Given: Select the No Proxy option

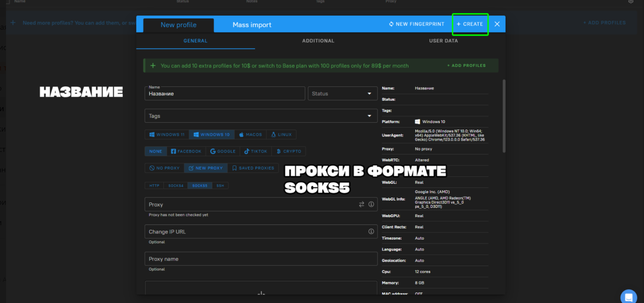Looking at the screenshot, I should pyautogui.click(x=164, y=168).
